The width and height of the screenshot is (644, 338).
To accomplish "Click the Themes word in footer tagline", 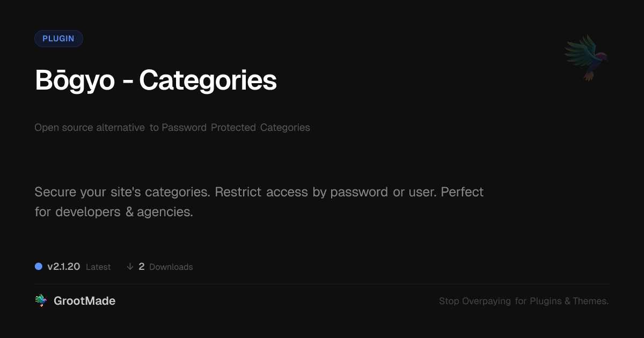I will pos(590,301).
